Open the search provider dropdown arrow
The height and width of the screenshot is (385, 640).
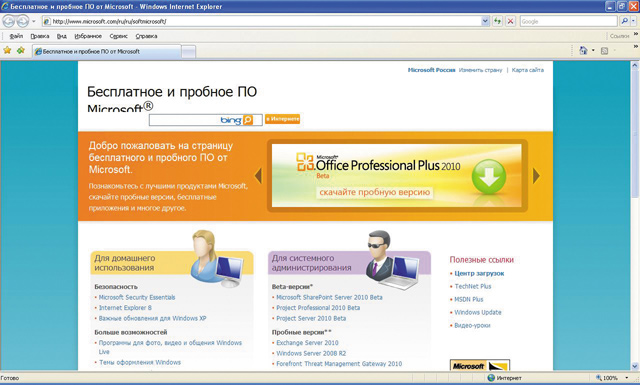633,21
